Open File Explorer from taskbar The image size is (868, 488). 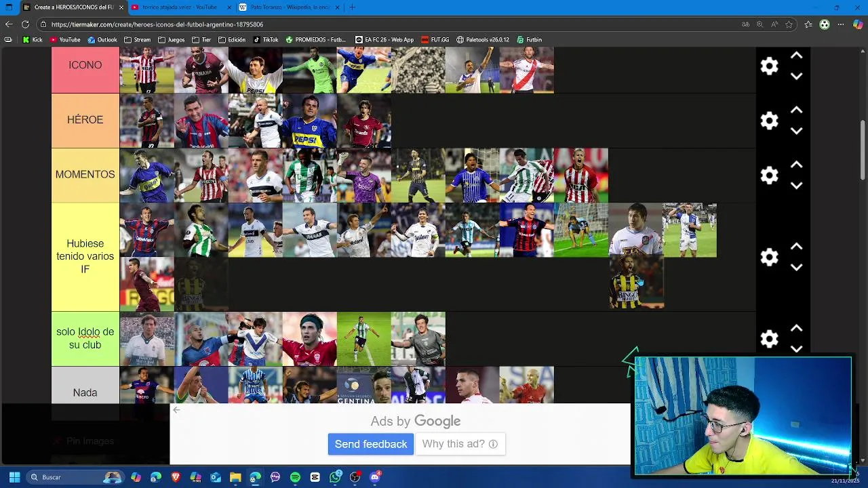pyautogui.click(x=235, y=477)
